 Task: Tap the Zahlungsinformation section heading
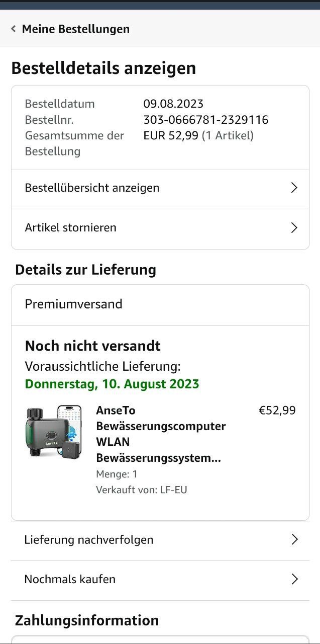(87, 620)
